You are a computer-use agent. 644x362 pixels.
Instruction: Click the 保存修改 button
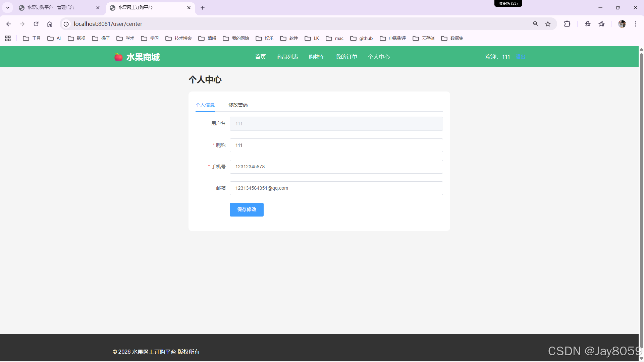click(247, 209)
